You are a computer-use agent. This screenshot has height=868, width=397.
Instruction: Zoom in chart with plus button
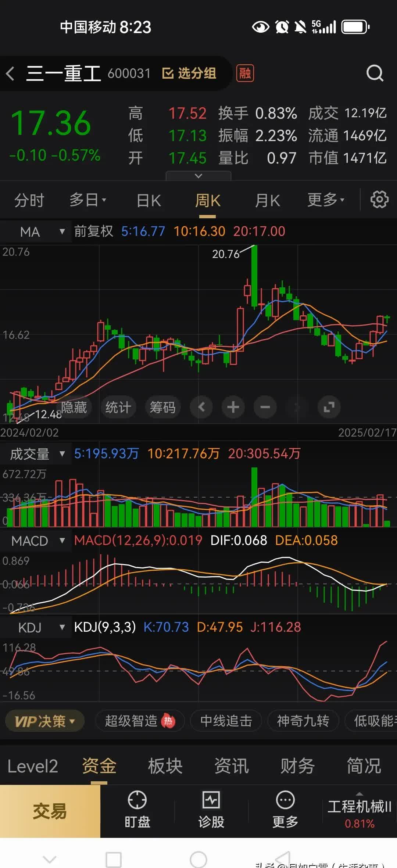233,407
